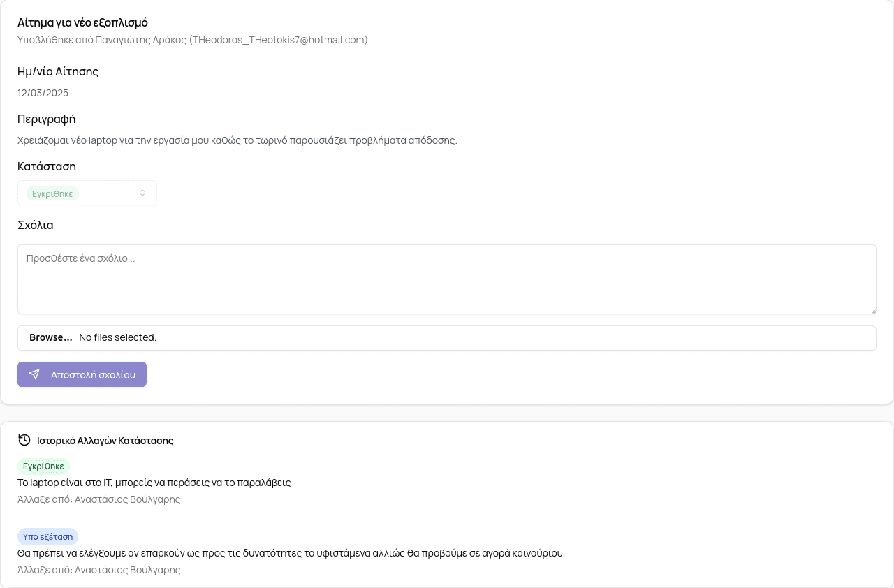
Task: Click the laptop request description text
Action: (x=237, y=140)
